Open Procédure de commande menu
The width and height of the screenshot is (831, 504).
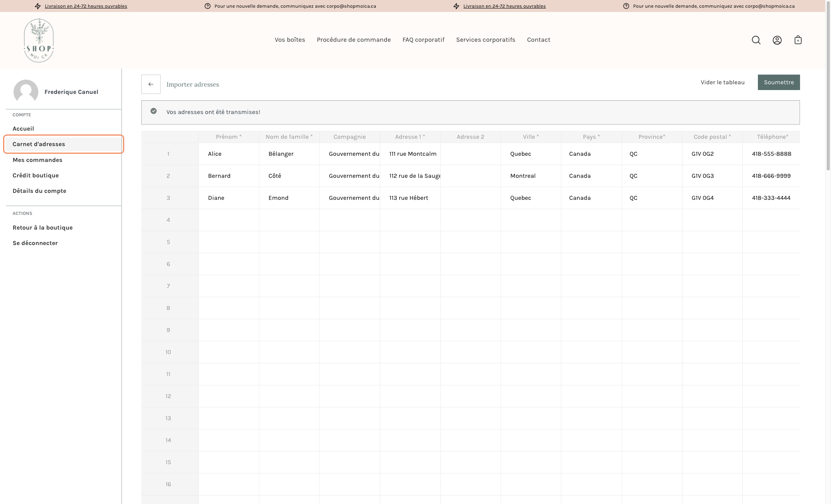coord(354,40)
